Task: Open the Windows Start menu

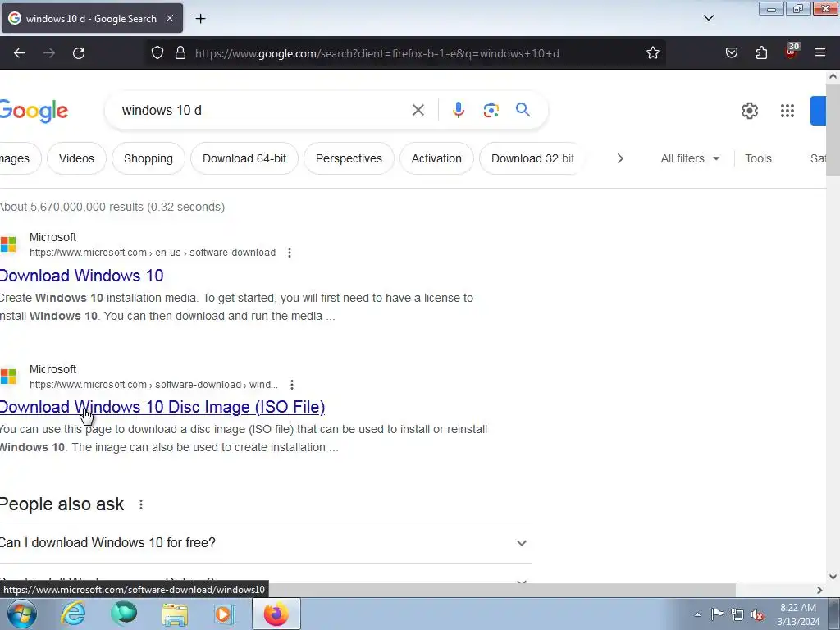Action: [x=21, y=614]
